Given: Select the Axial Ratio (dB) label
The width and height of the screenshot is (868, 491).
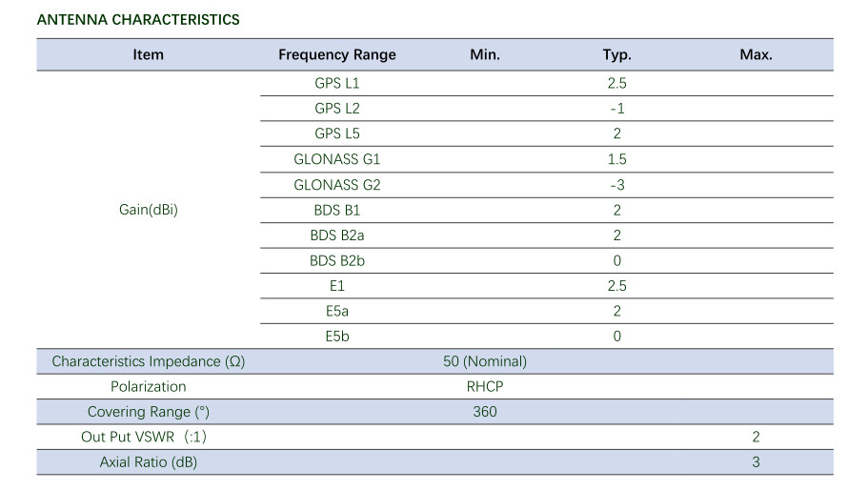Looking at the screenshot, I should tap(148, 462).
